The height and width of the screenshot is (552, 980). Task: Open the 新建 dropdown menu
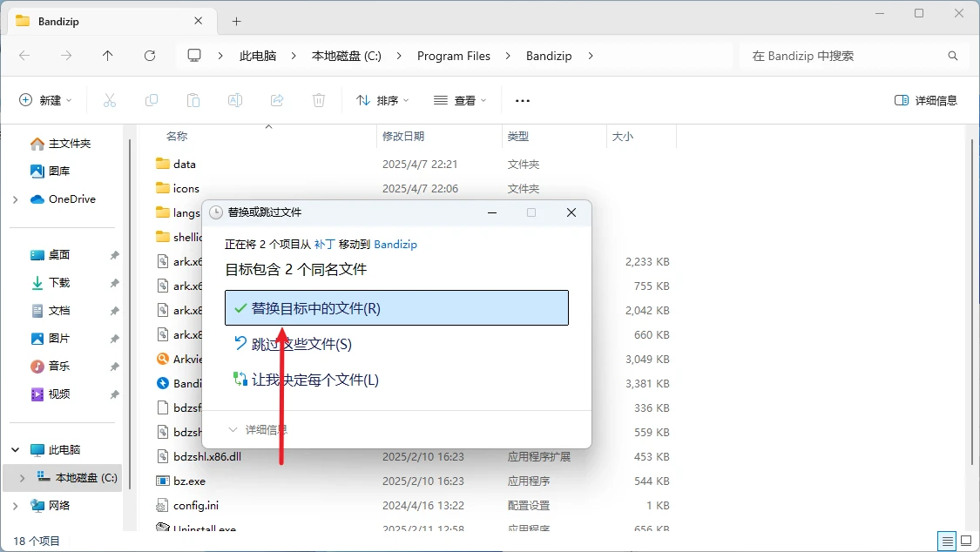[x=45, y=100]
